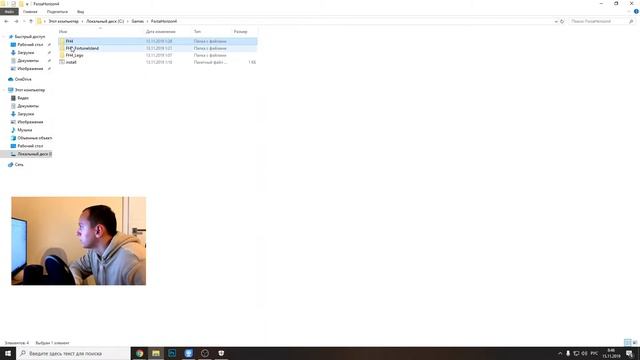Open the Поделиться ribbon tab
This screenshot has height=360, width=640.
[57, 12]
